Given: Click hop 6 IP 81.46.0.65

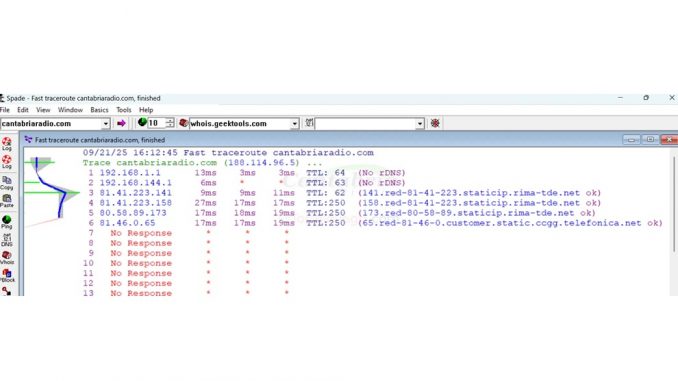Looking at the screenshot, I should (127, 223).
